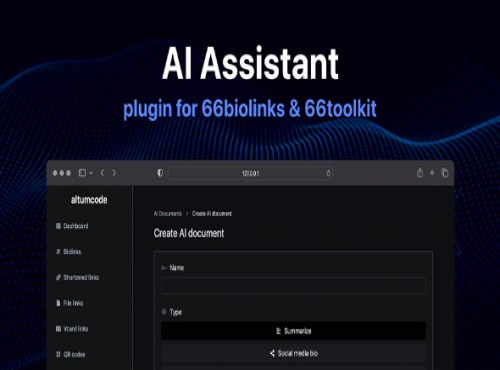The height and width of the screenshot is (370, 500).
Task: Open Vcard links in the sidebar
Action: (x=72, y=329)
